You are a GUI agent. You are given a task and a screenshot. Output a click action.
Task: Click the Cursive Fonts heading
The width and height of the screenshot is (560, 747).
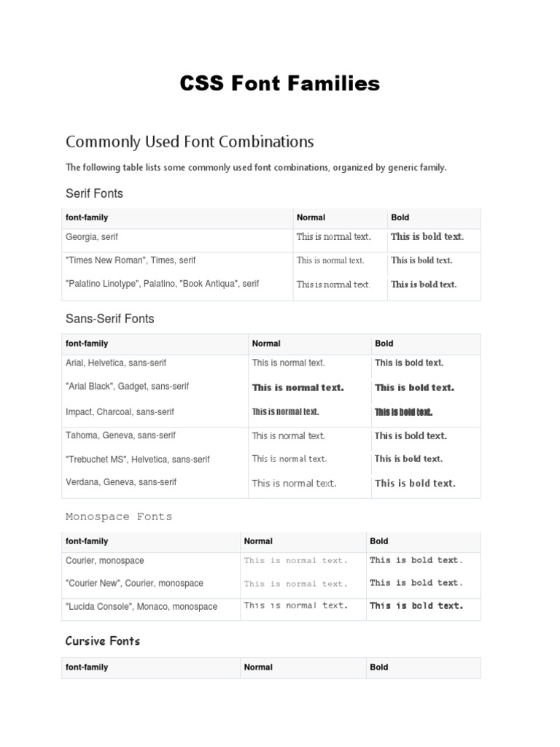point(102,641)
